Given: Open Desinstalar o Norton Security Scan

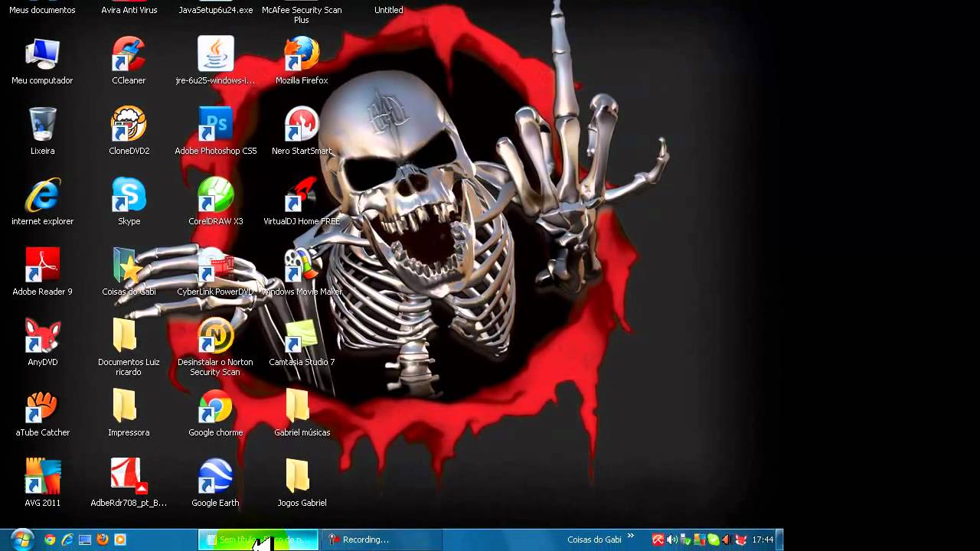Looking at the screenshot, I should [x=215, y=347].
